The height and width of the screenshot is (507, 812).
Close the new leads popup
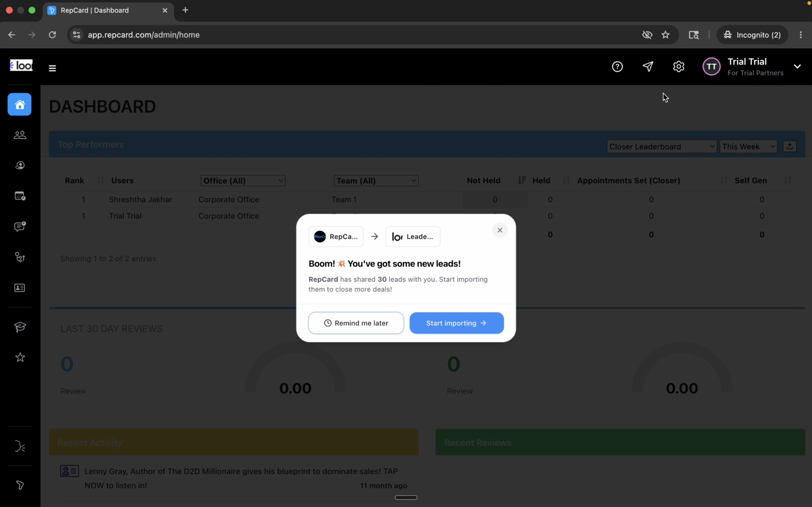tap(500, 230)
